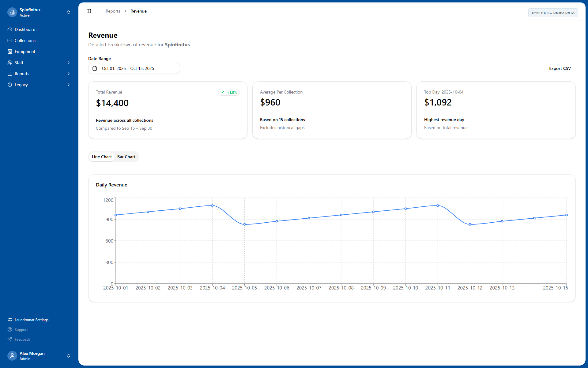Expand the Staff submenu chevron
Image resolution: width=588 pixels, height=368 pixels.
(69, 63)
